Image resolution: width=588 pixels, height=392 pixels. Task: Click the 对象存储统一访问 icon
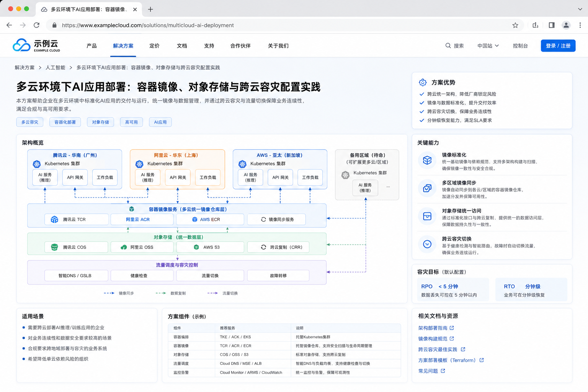point(427,216)
